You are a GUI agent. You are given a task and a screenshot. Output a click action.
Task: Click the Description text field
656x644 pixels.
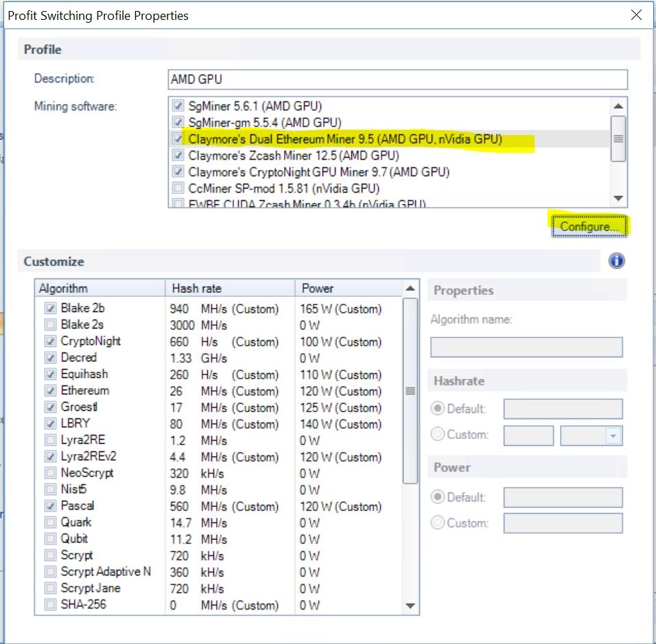(398, 80)
